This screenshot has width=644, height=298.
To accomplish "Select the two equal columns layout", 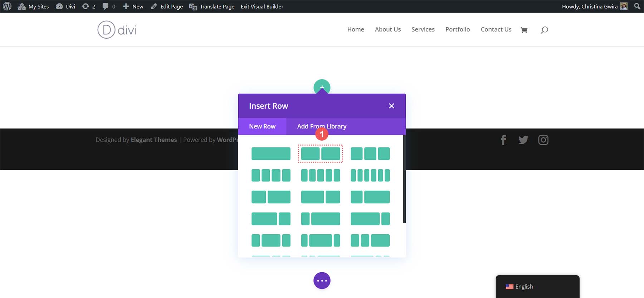I will [x=321, y=153].
